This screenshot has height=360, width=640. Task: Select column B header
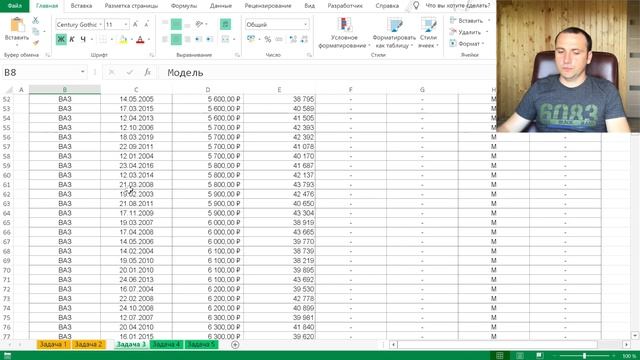click(64, 89)
